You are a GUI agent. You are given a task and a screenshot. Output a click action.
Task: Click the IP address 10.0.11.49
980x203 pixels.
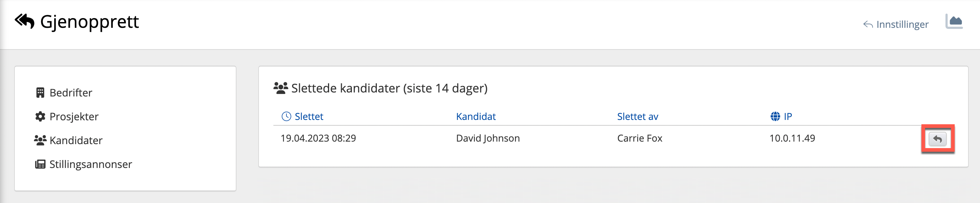click(x=792, y=138)
